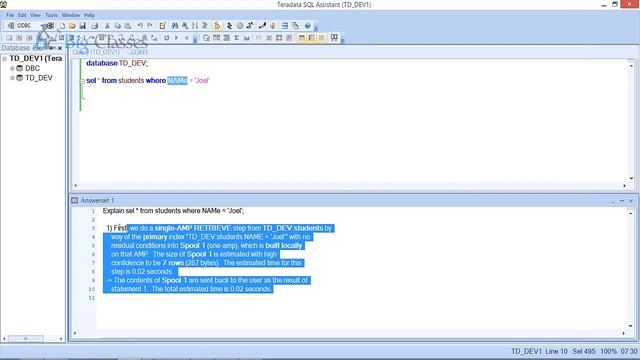
Task: Click the Print icon
Action: click(95, 26)
